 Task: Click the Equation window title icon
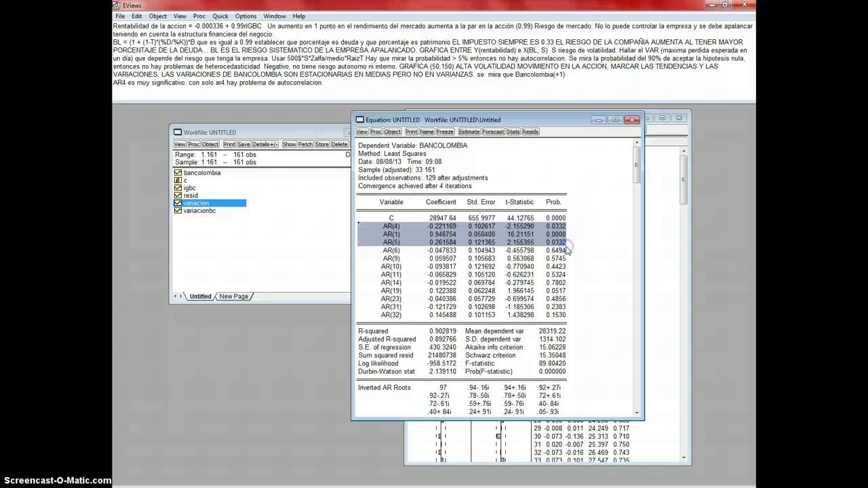[x=360, y=120]
